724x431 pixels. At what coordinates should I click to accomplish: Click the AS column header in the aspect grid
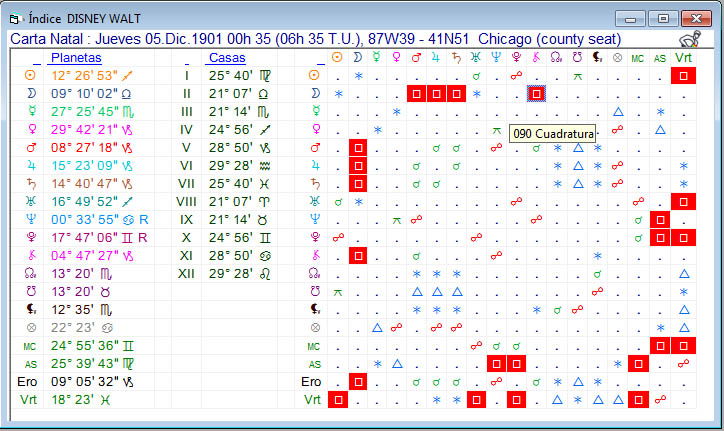[x=660, y=58]
